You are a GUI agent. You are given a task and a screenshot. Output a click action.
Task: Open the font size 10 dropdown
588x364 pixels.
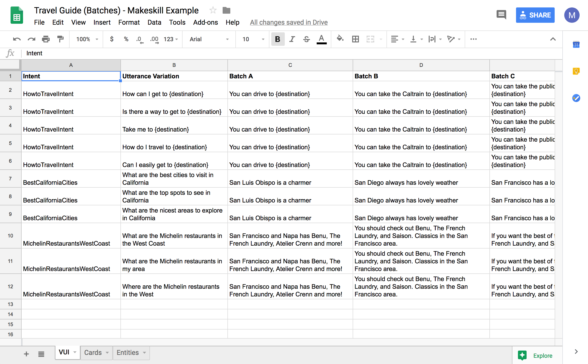(x=253, y=39)
